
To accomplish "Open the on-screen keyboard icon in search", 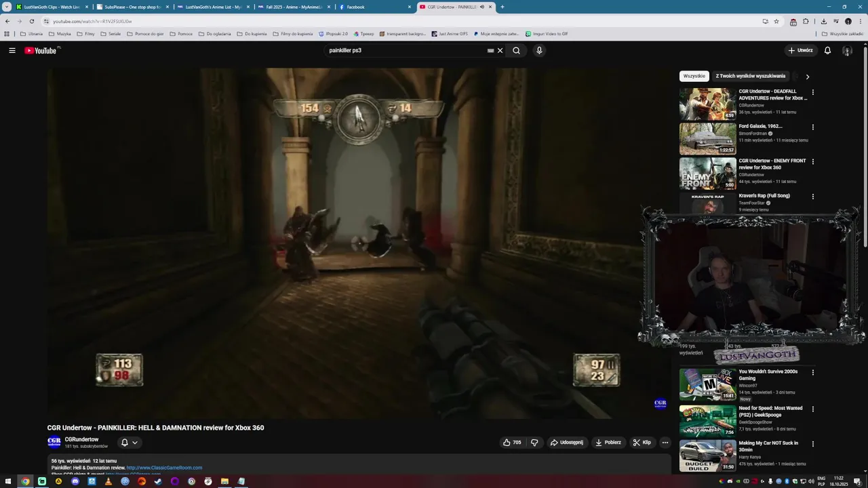I will tap(490, 50).
